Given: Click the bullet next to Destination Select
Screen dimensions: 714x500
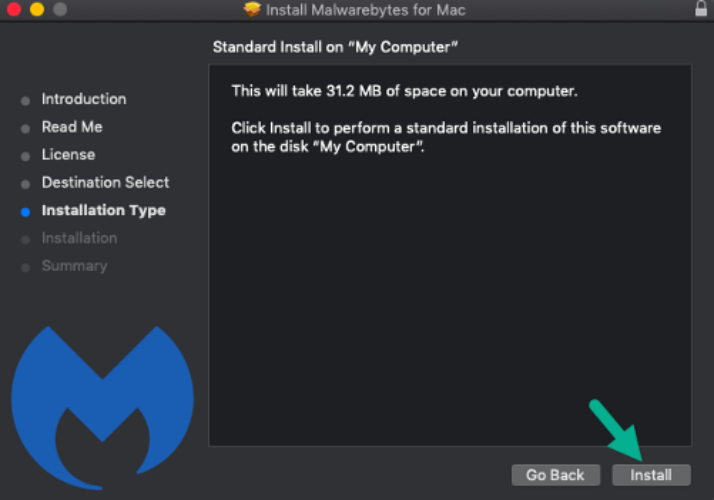Looking at the screenshot, I should coord(26,184).
